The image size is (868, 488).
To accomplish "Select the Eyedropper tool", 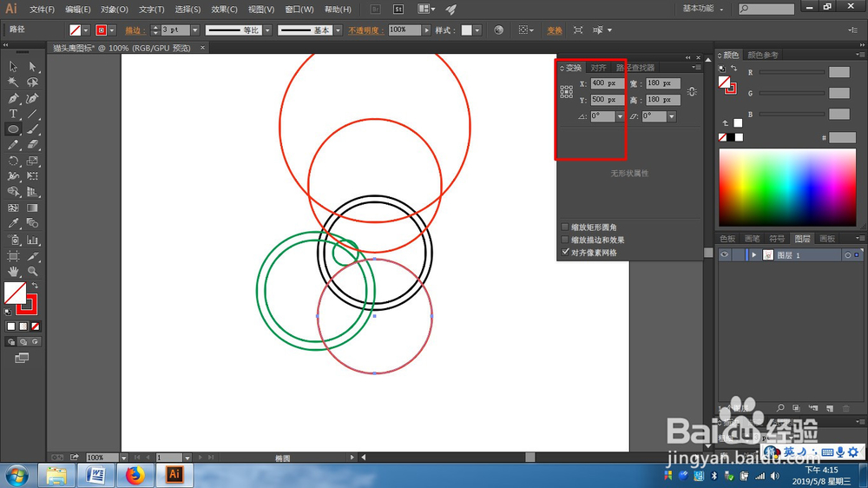I will click(13, 223).
